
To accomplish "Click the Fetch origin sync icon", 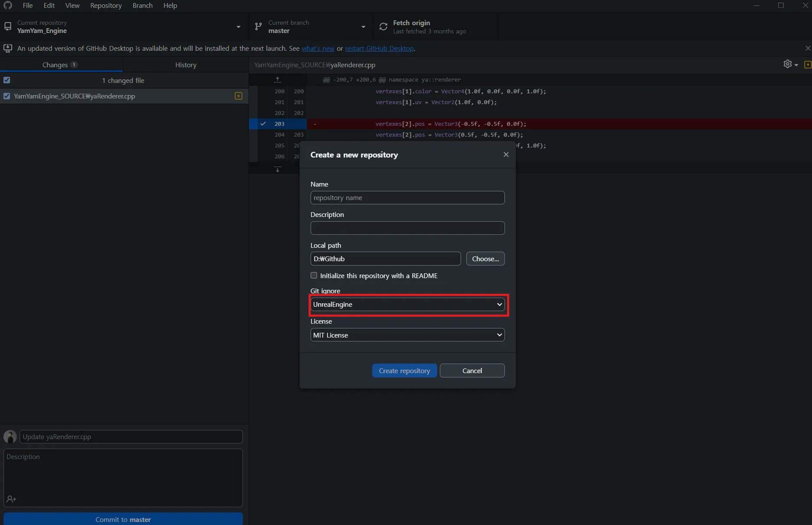I will pyautogui.click(x=383, y=27).
